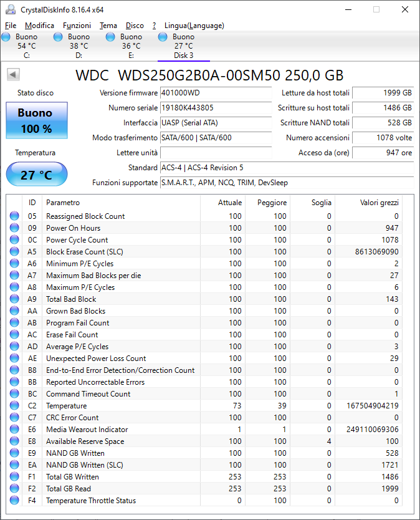
Task: Click the Numero accensioni value
Action: 383,138
